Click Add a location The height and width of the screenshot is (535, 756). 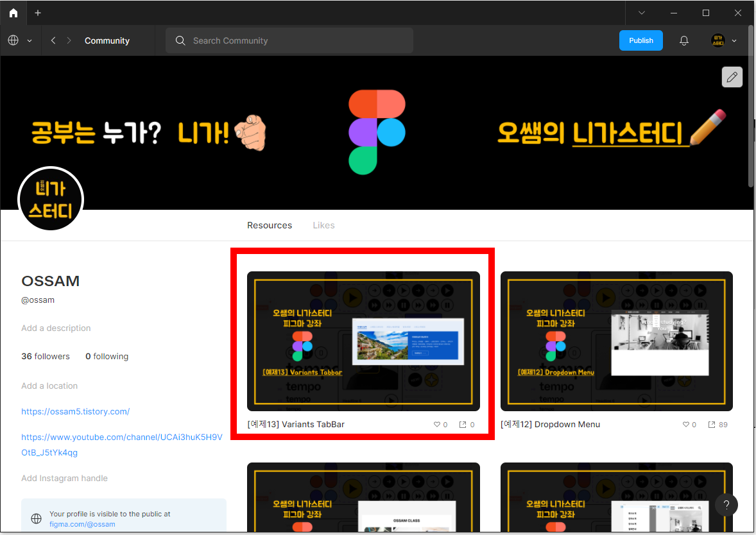click(49, 386)
